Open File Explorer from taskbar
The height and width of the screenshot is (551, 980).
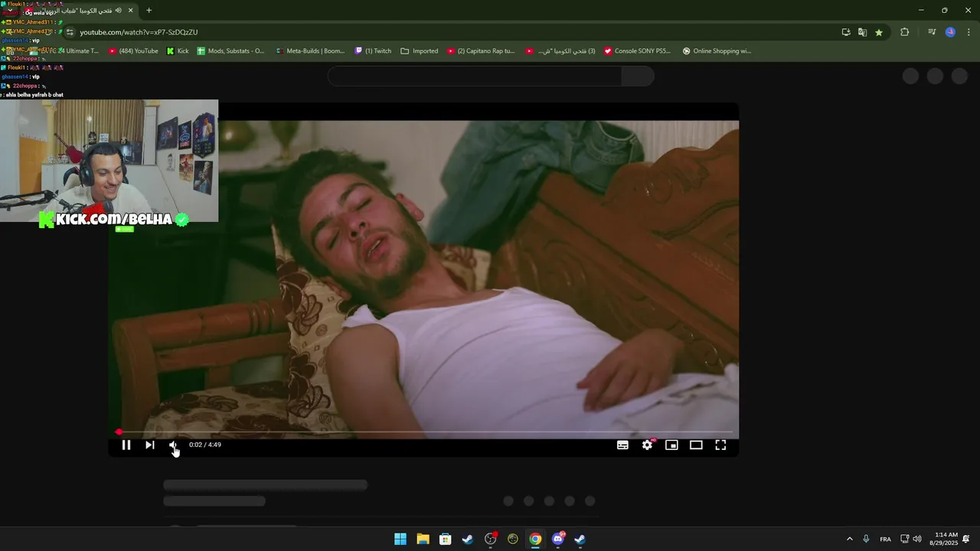[x=423, y=539]
